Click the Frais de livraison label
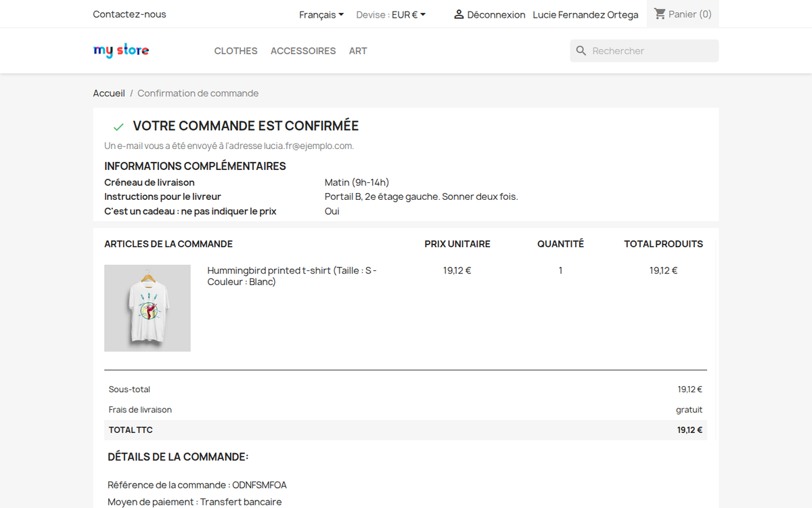 140,410
